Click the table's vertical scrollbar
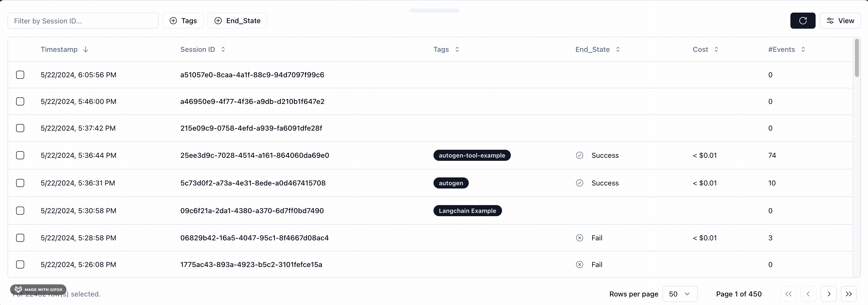The image size is (868, 305). (x=857, y=58)
